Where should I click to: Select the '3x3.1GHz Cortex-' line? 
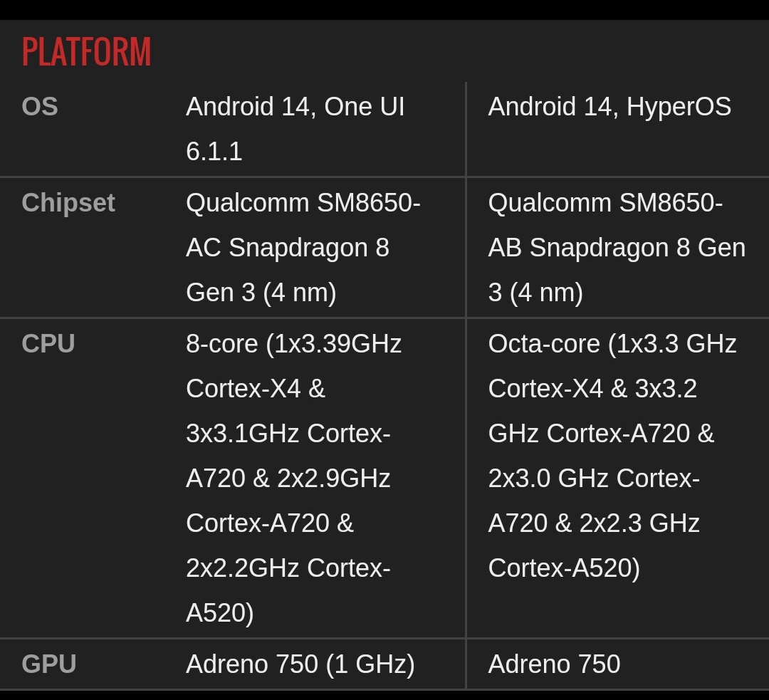click(x=288, y=434)
